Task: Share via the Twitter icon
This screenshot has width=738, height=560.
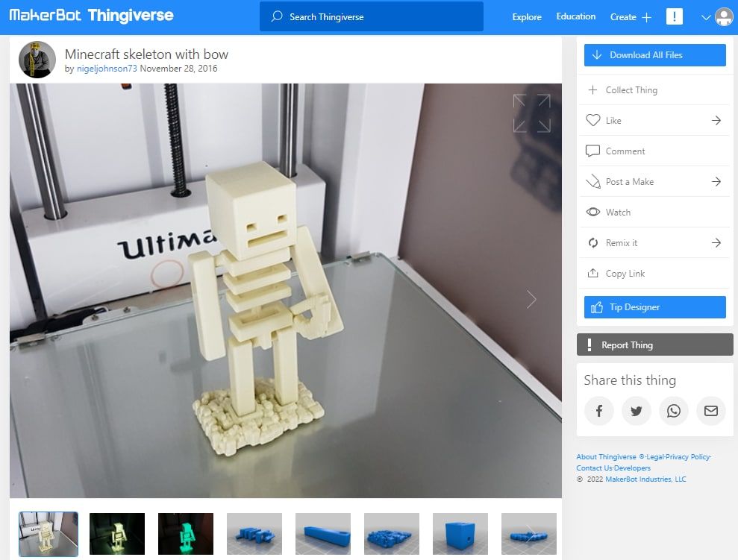Action: click(x=636, y=411)
